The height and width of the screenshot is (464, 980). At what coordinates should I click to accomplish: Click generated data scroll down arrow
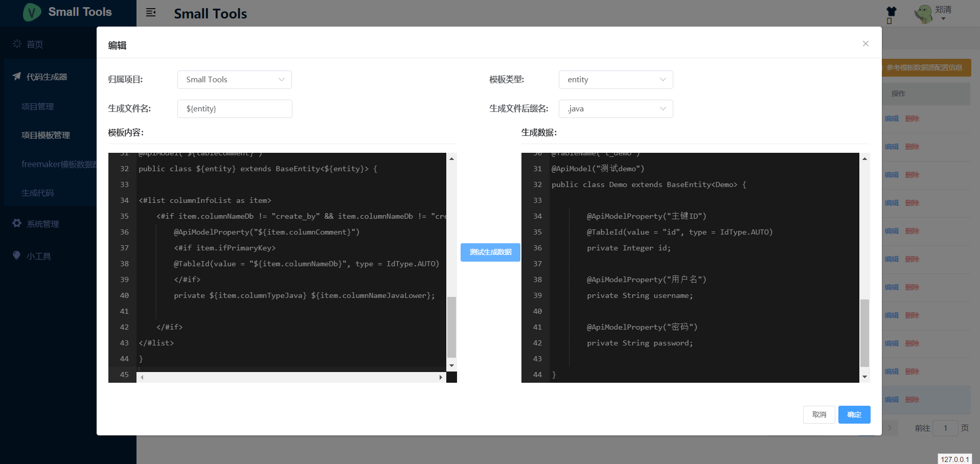tap(864, 377)
